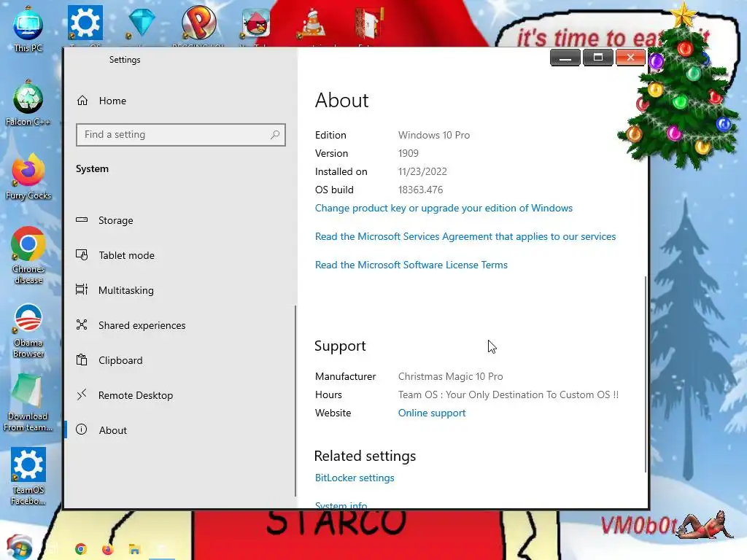747x560 pixels.
Task: Click the Multitasking icon
Action: pos(82,290)
